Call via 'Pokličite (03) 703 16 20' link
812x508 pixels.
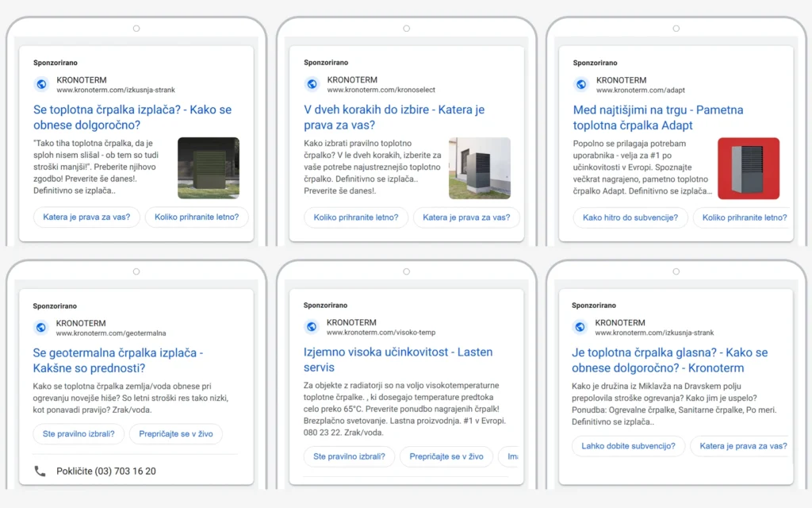[x=106, y=471]
